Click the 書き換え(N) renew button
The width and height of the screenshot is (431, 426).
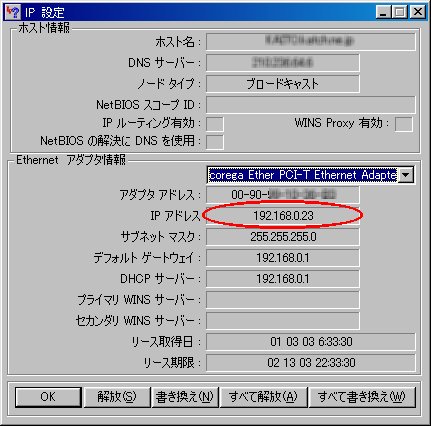pos(185,397)
